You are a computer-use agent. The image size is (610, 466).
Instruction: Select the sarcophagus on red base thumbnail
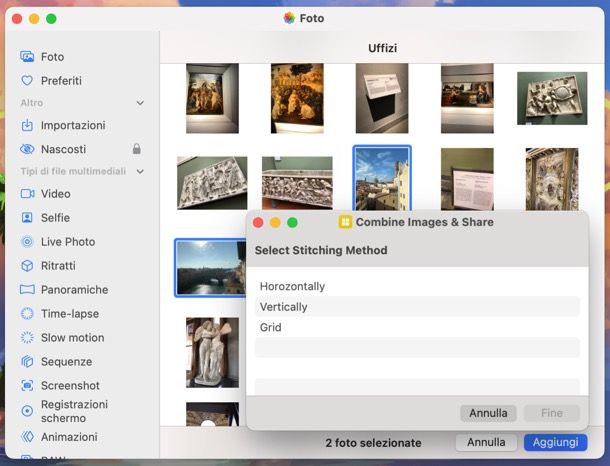click(x=297, y=183)
